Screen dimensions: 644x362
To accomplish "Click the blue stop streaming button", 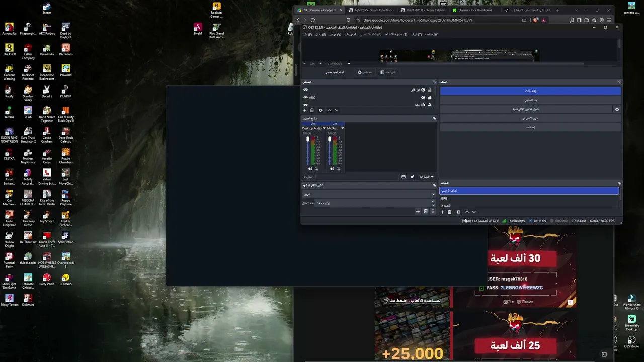I will [530, 91].
